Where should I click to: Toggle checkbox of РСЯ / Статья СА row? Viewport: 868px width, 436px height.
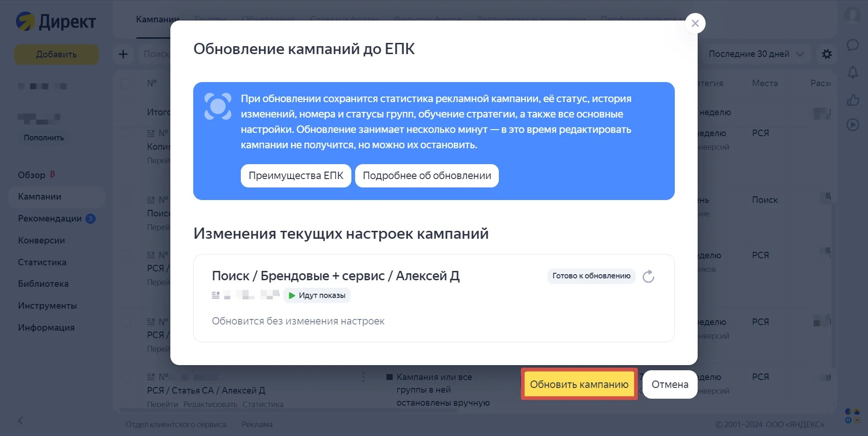(126, 377)
